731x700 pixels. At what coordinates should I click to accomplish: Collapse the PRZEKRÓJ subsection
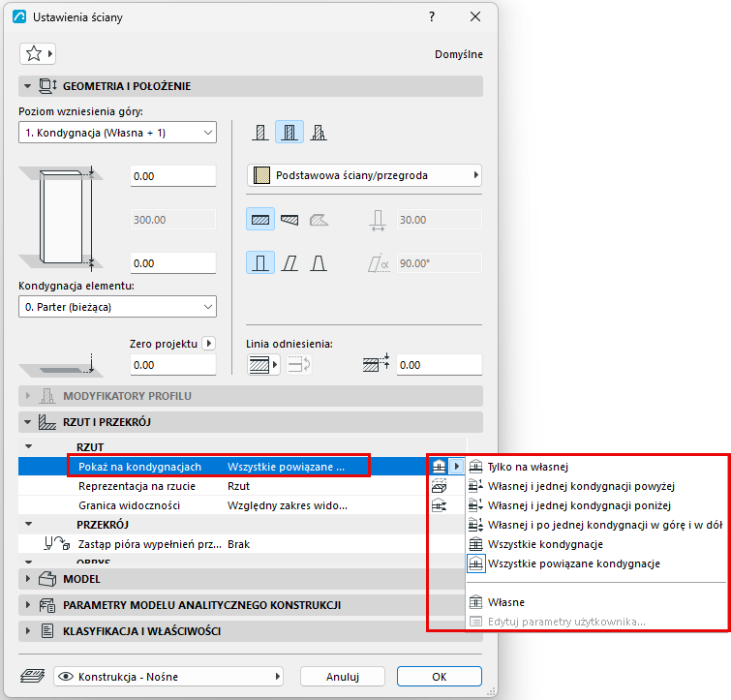(29, 525)
